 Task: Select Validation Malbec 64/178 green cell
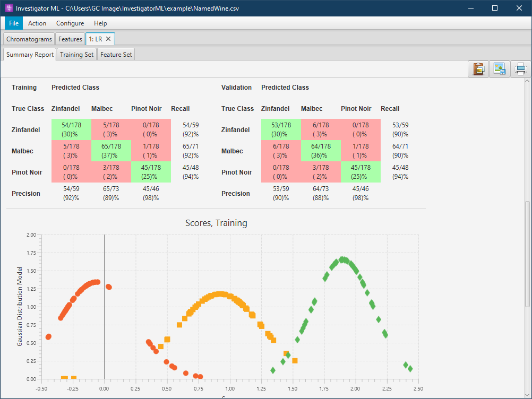[321, 151]
